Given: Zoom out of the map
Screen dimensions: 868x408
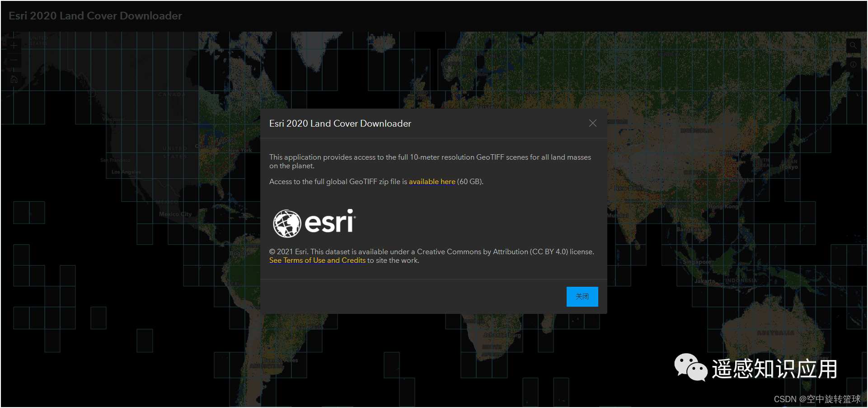Looking at the screenshot, I should tap(14, 60).
